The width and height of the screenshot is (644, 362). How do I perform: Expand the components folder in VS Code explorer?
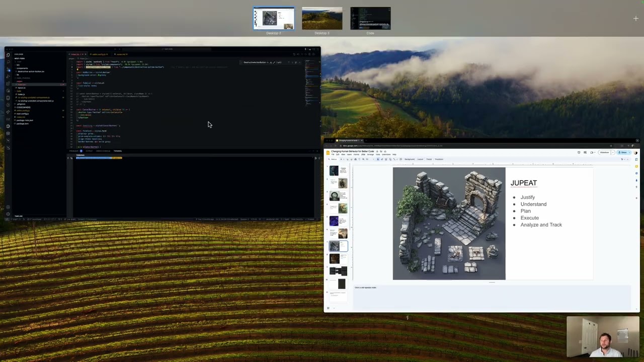(23, 68)
